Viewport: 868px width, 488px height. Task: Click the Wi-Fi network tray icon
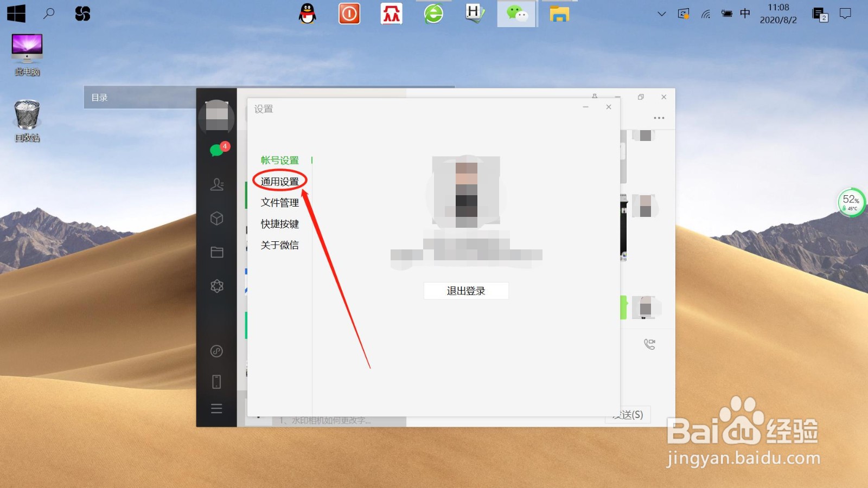706,14
